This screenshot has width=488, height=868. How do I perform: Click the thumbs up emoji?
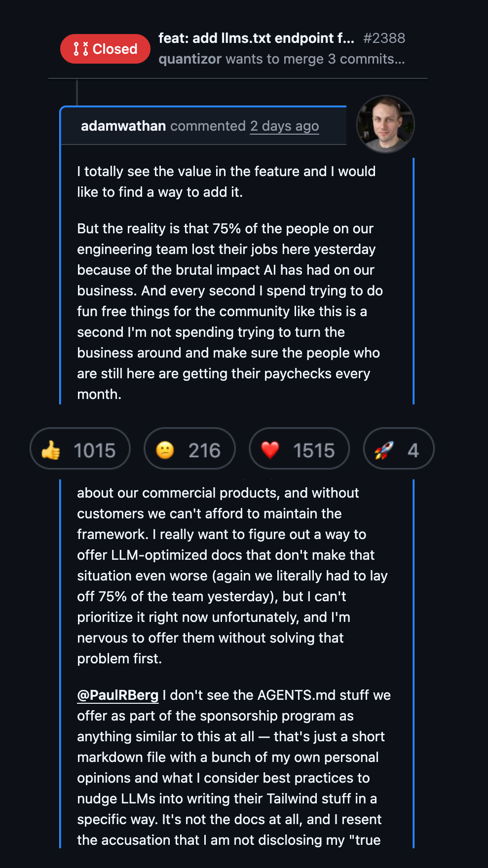click(x=51, y=450)
